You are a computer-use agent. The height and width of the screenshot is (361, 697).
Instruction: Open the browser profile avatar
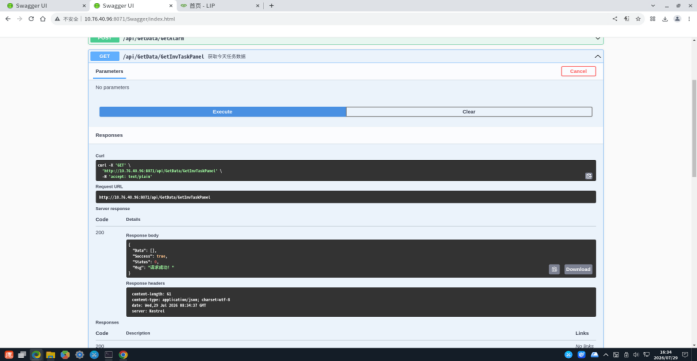pyautogui.click(x=677, y=19)
